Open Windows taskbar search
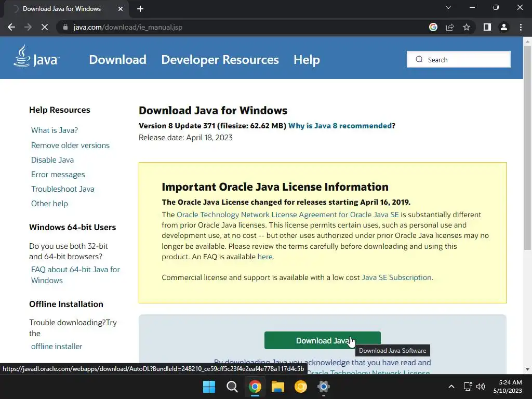Screen dimensions: 532x399 (x=232, y=387)
